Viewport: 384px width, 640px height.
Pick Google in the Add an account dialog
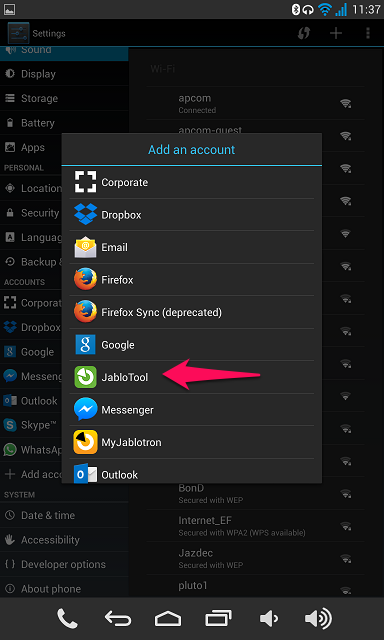191,345
